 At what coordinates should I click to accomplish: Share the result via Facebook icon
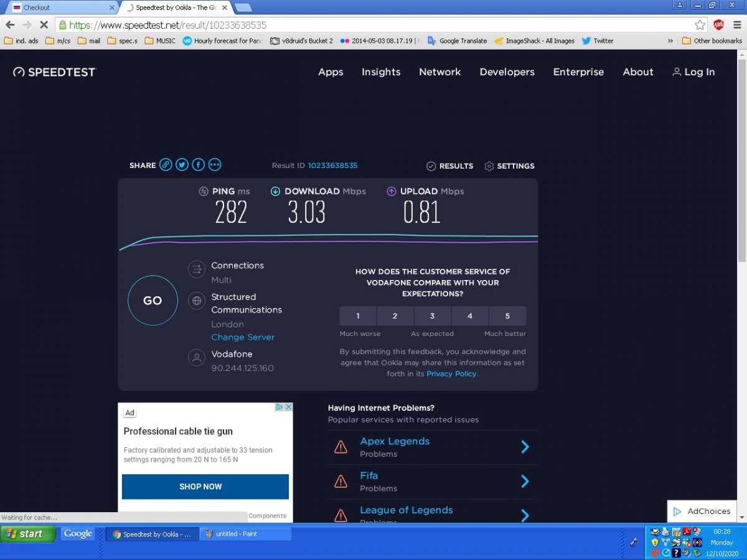[x=198, y=165]
